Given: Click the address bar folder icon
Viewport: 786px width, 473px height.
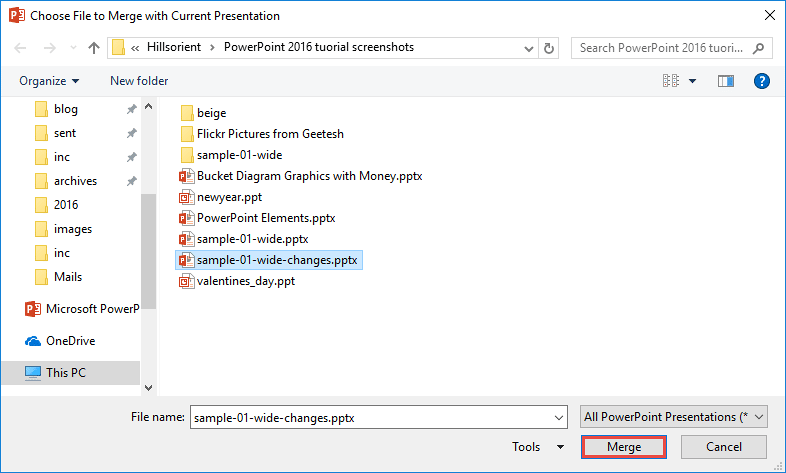Looking at the screenshot, I should click(x=118, y=48).
